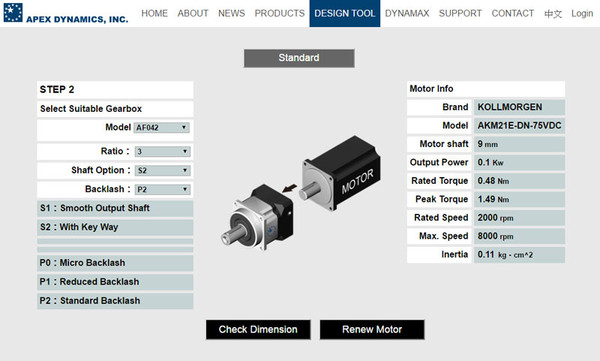Image resolution: width=600 pixels, height=361 pixels.
Task: Open the HOME menu item
Action: [x=155, y=13]
